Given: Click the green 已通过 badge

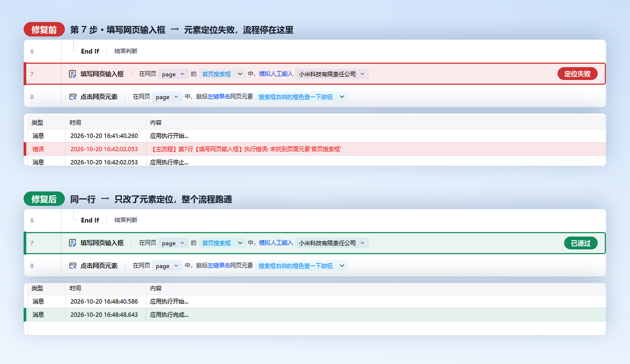Looking at the screenshot, I should [x=581, y=243].
